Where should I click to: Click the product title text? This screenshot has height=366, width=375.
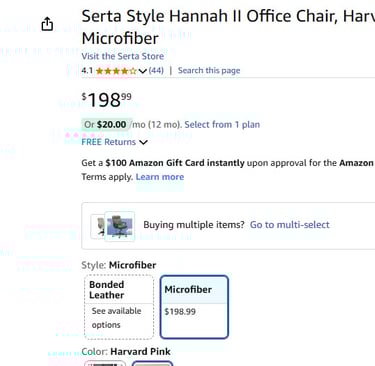(x=228, y=27)
